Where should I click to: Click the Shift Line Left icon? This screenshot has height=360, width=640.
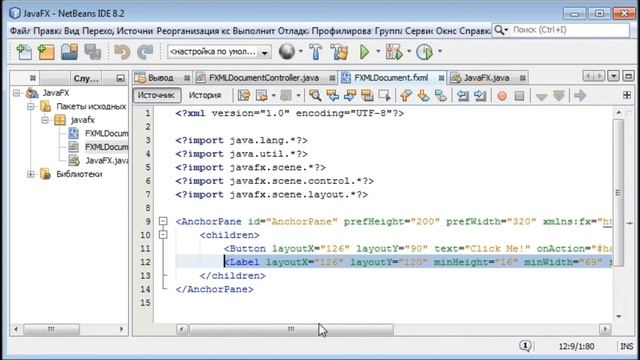pyautogui.click(x=462, y=96)
